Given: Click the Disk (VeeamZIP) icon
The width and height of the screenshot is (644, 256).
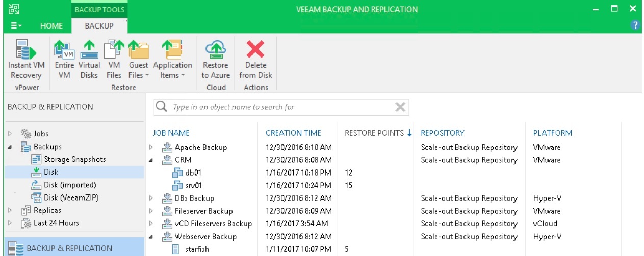Looking at the screenshot, I should (x=36, y=197).
